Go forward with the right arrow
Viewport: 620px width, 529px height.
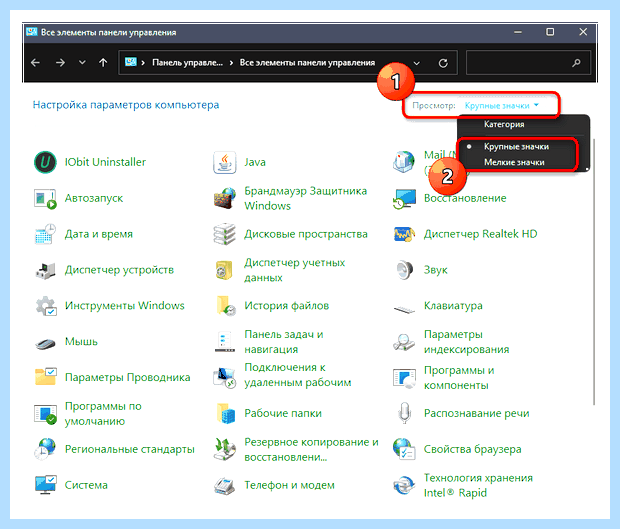click(60, 62)
